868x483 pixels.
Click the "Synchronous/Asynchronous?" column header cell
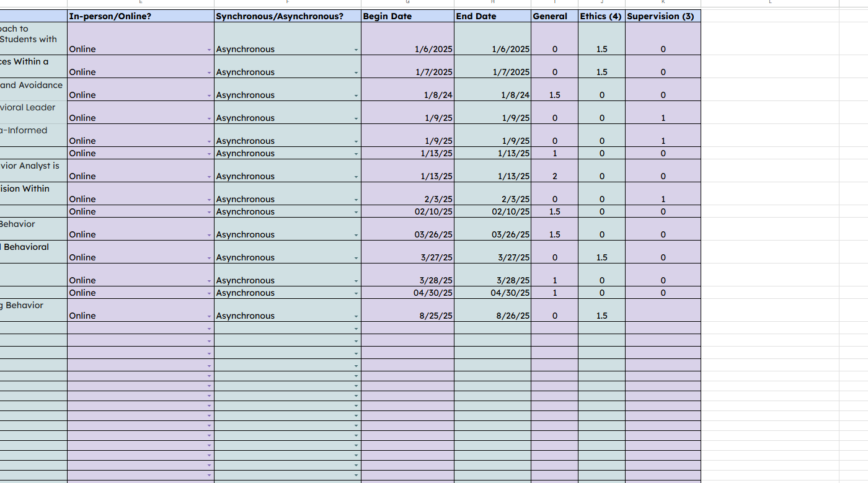tap(287, 16)
